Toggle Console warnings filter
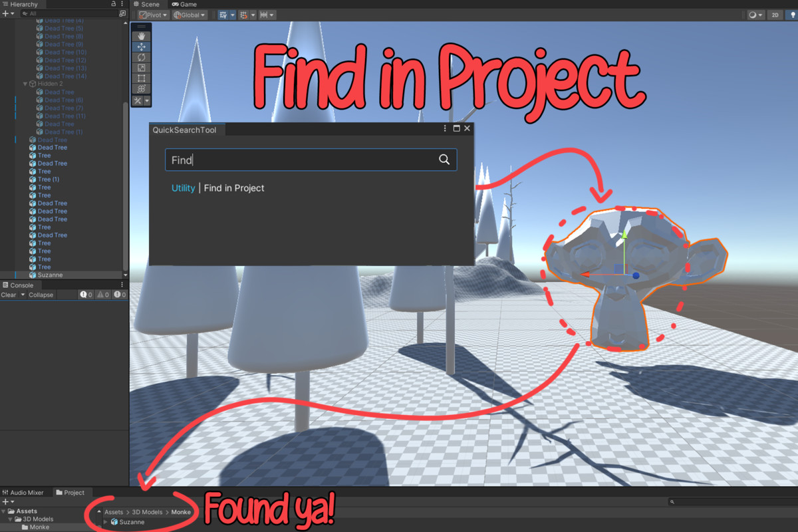The image size is (798, 532). point(103,295)
